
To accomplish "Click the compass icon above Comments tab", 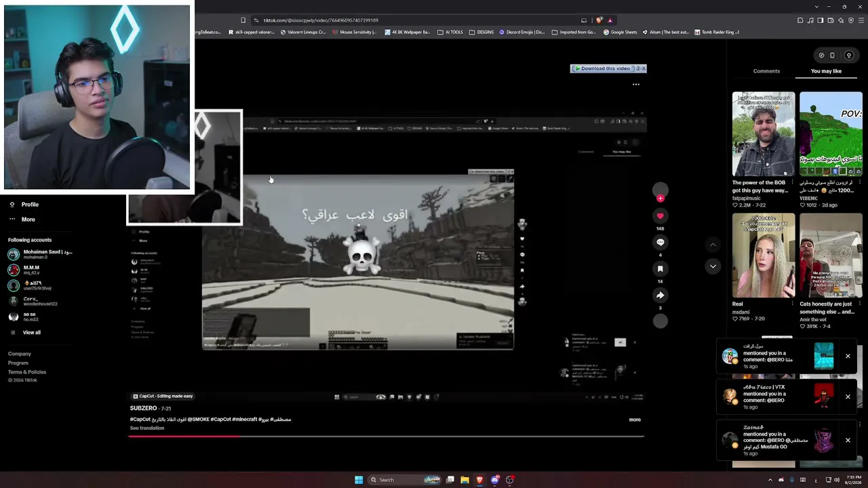I will (x=821, y=56).
